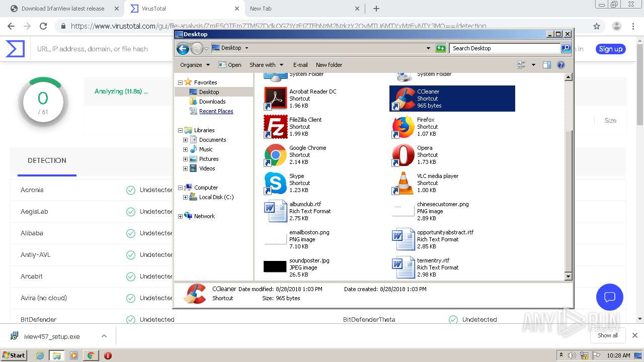
Task: Select the termentry.rtf file icon
Action: (404, 267)
